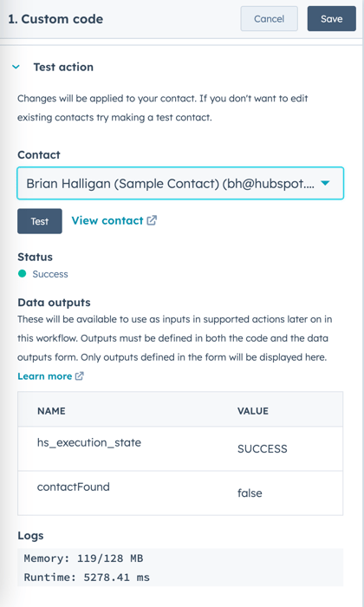Save the custom code action

click(x=332, y=18)
